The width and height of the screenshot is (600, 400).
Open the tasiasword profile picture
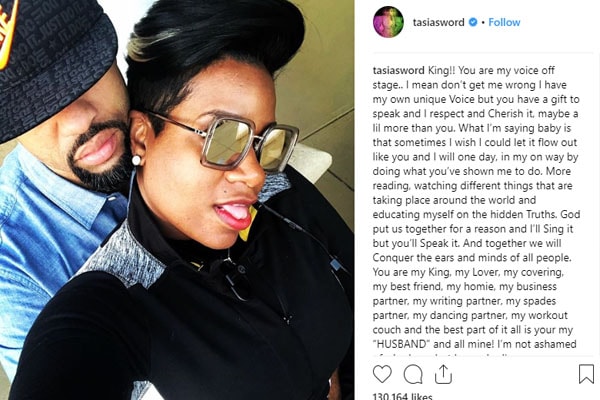[x=388, y=22]
